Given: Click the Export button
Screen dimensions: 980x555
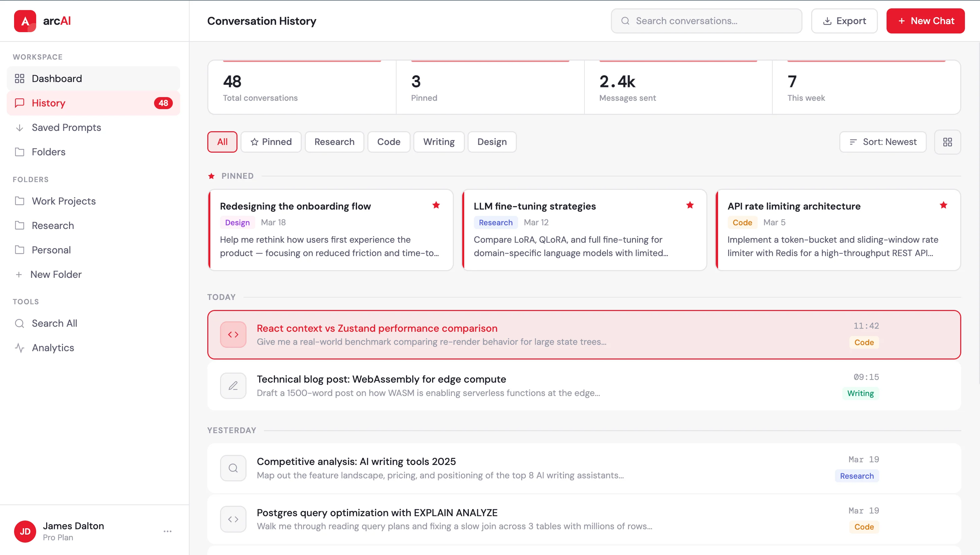Looking at the screenshot, I should (x=844, y=21).
